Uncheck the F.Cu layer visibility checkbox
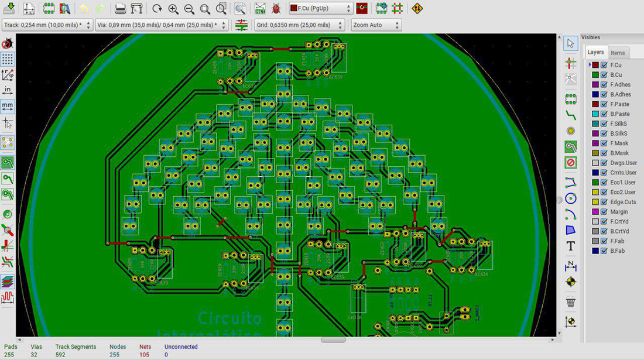Viewport: 644px width, 360px height. tap(604, 65)
